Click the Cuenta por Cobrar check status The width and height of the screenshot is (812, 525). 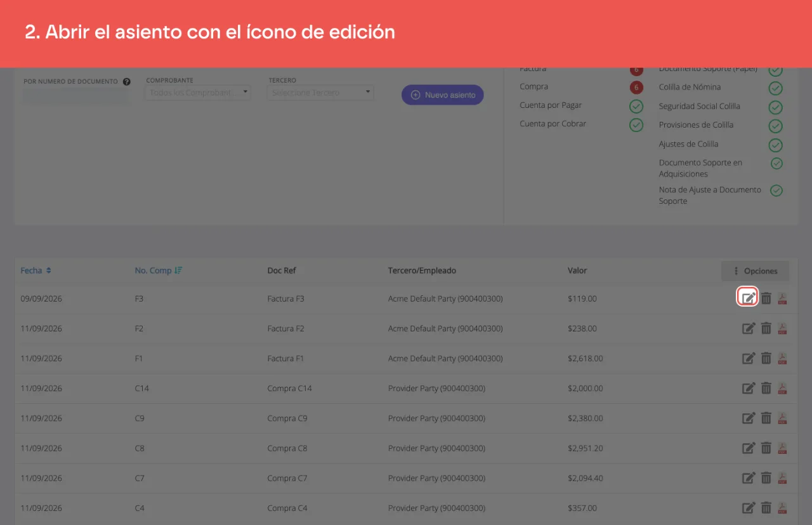pyautogui.click(x=636, y=125)
